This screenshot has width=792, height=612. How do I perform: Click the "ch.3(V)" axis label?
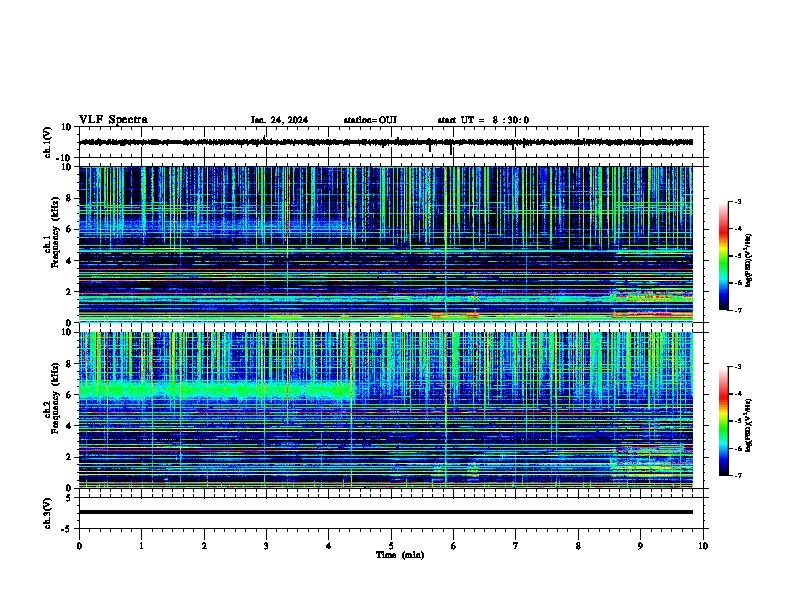(x=47, y=513)
